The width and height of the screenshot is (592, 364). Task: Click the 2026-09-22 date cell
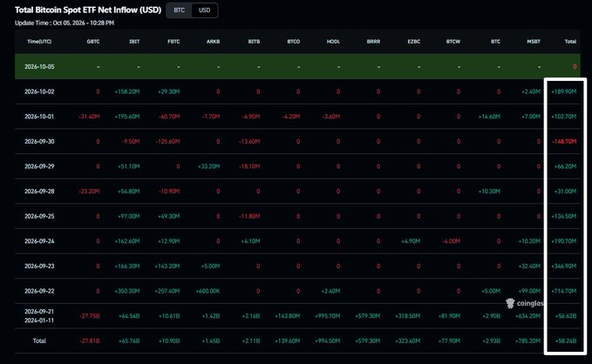(x=39, y=291)
